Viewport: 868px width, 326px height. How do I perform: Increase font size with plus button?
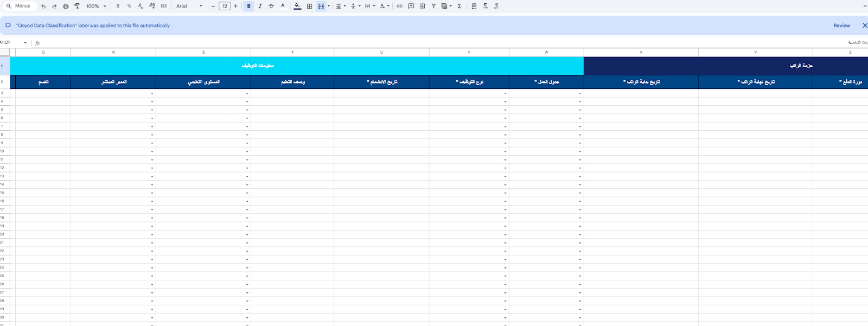pos(235,6)
